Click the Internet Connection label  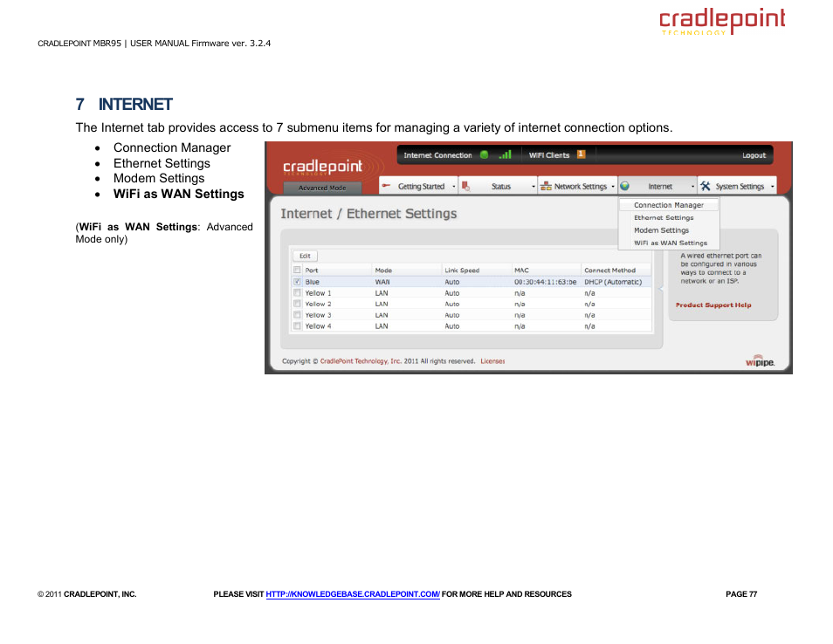[437, 155]
